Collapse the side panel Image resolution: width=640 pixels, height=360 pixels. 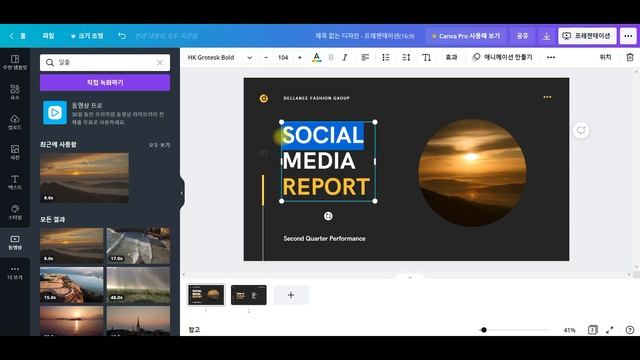tap(182, 193)
